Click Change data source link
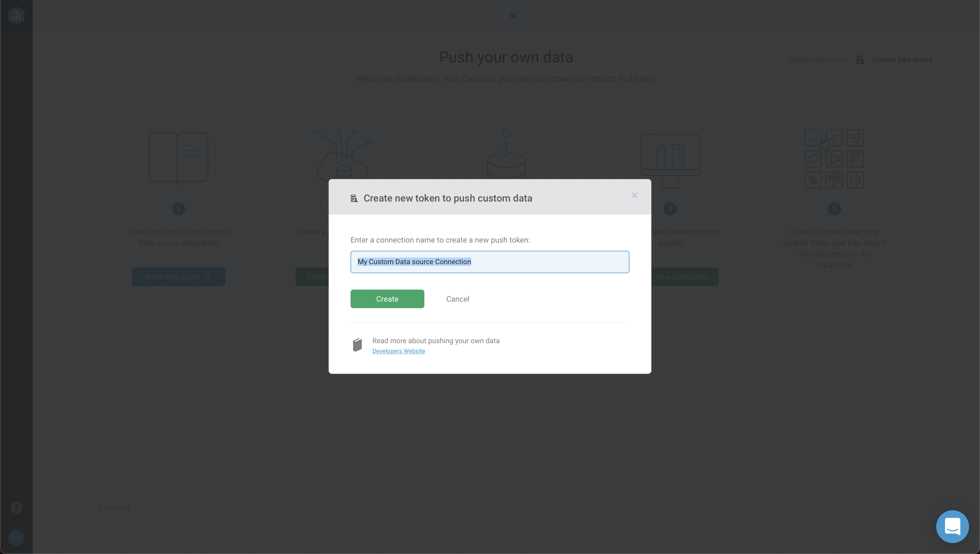Screen dimensions: 980x554 tap(817, 60)
